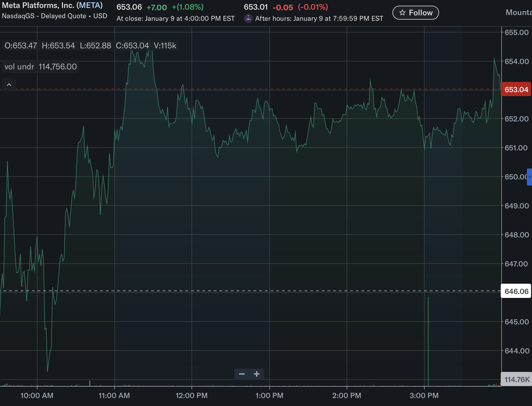Click the 10:00 AM time axis label
Image resolution: width=532 pixels, height=406 pixels.
37,395
